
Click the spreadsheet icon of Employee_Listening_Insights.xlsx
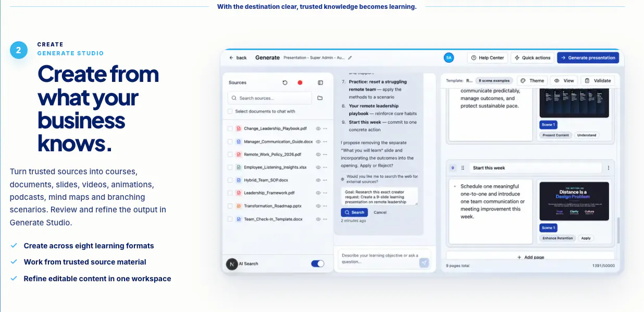click(239, 167)
